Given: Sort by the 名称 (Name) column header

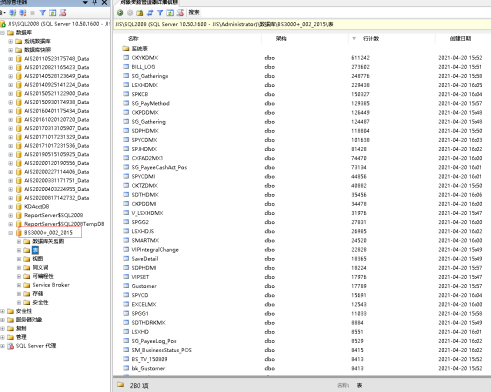Looking at the screenshot, I should [x=133, y=39].
